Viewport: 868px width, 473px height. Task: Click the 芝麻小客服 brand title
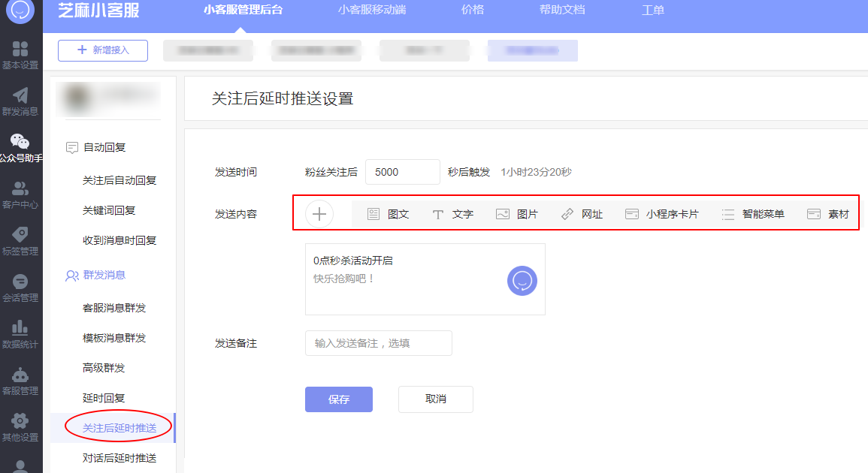click(x=99, y=10)
